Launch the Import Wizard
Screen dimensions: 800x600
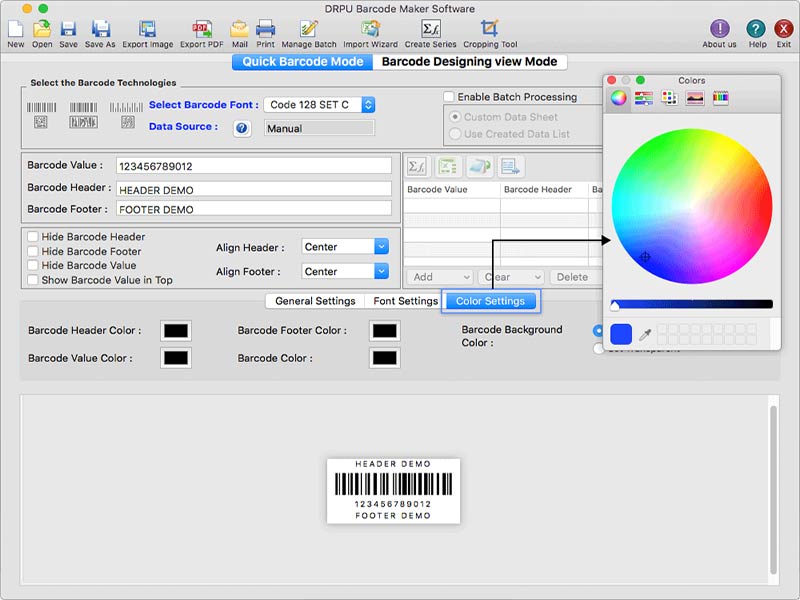[370, 29]
